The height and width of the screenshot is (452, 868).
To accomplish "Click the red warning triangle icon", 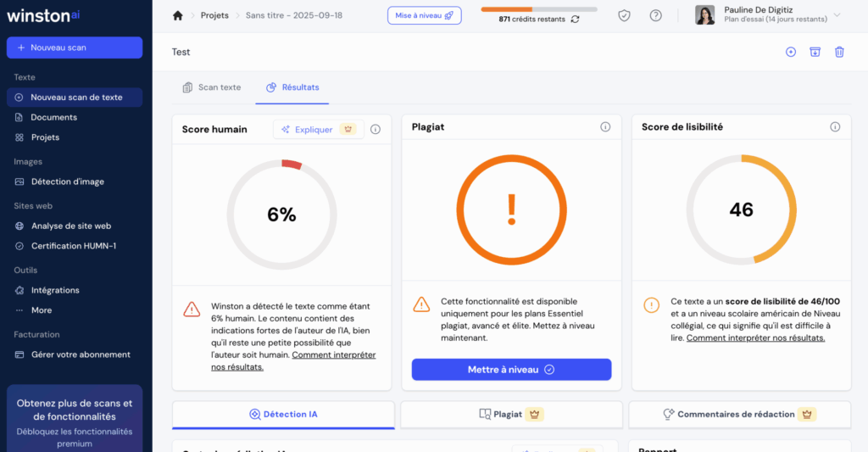I will (x=192, y=309).
